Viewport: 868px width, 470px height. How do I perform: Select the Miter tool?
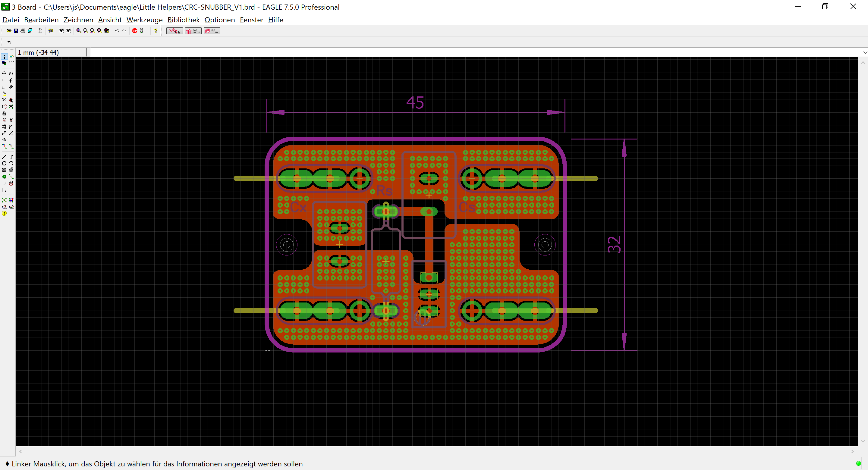click(x=11, y=127)
